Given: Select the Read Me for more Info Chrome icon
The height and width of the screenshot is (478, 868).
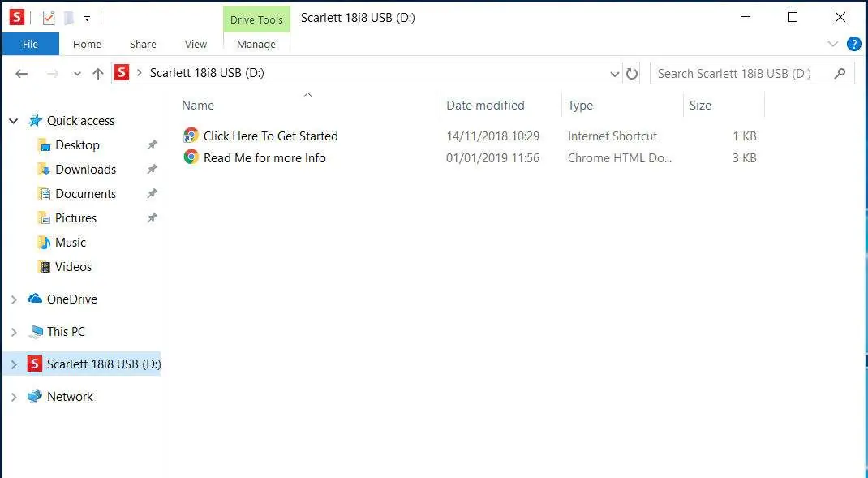Looking at the screenshot, I should [x=191, y=158].
